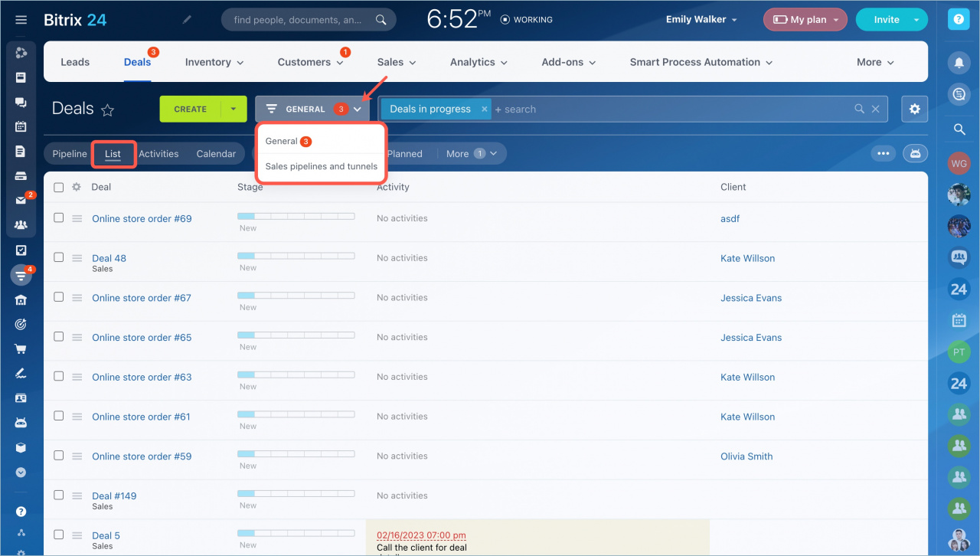Check the Online store order #61 row
Screen dimensions: 980x556
(x=59, y=416)
